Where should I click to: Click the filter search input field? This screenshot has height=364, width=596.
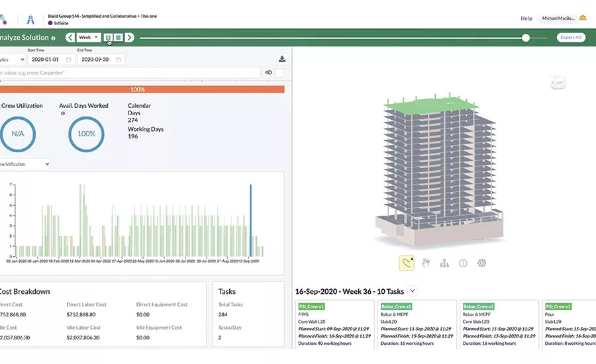click(x=130, y=73)
